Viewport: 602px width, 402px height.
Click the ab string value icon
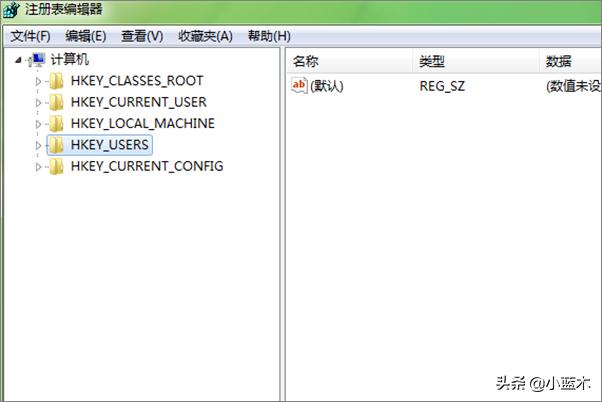299,85
